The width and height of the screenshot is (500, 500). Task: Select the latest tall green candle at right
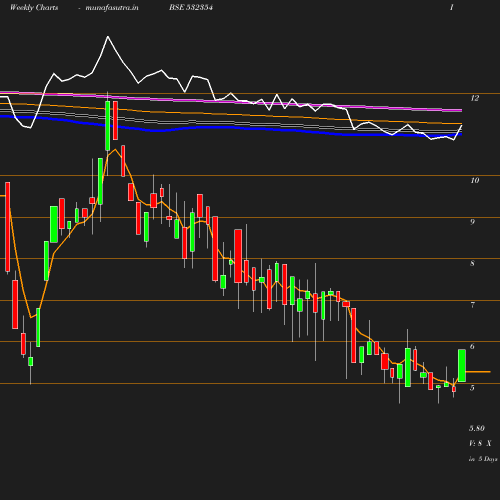coord(462,365)
